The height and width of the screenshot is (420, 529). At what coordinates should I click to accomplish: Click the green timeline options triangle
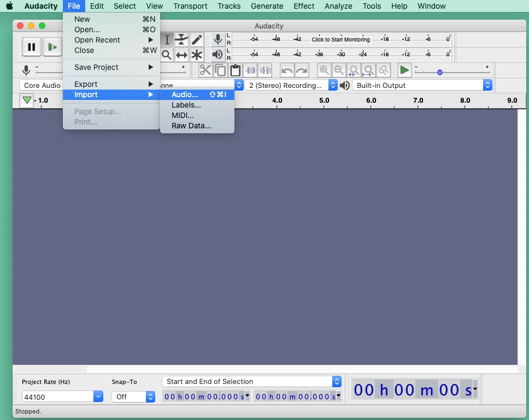click(x=27, y=100)
